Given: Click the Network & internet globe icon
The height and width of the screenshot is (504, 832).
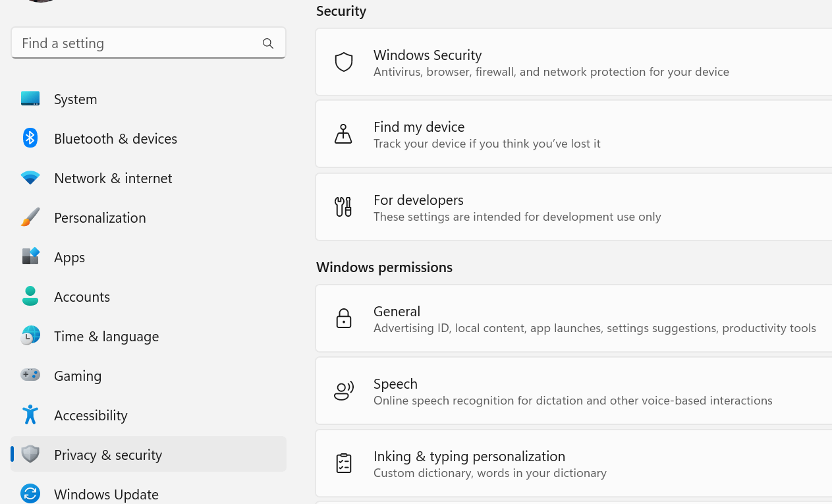Looking at the screenshot, I should pos(30,178).
